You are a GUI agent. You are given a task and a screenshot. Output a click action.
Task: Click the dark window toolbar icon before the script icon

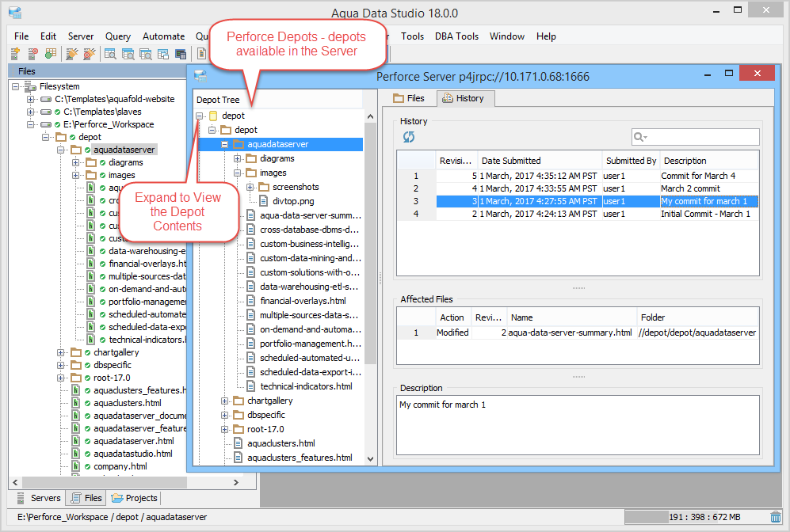pos(181,53)
